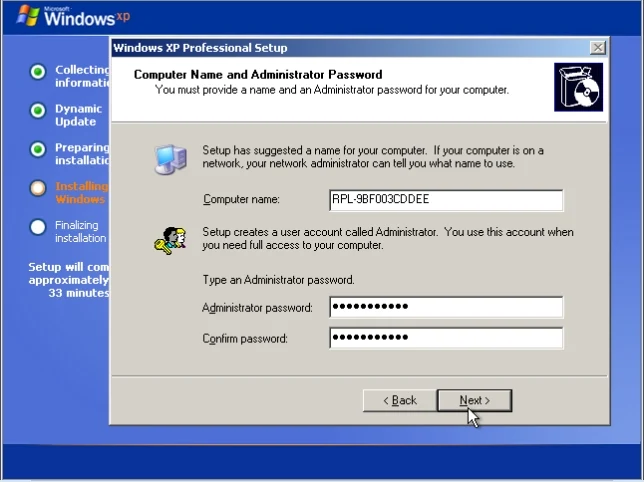Click the computer monitor icon
Screen dimensions: 644x482
[170, 159]
